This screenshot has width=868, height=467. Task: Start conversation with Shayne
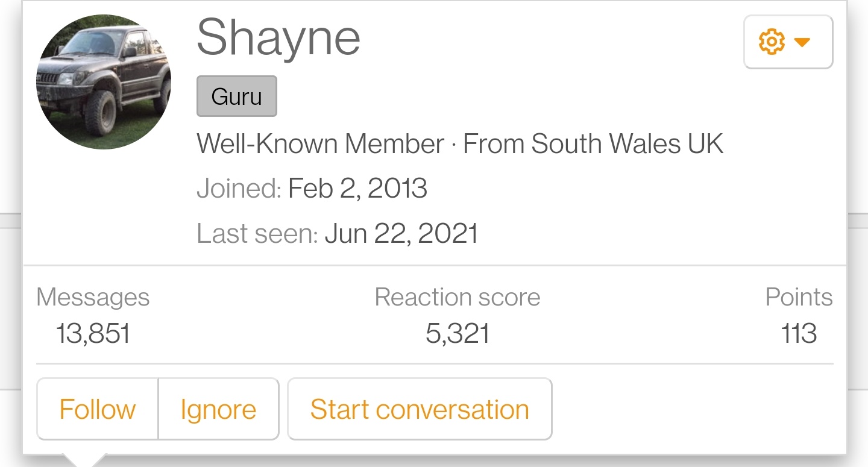(420, 410)
